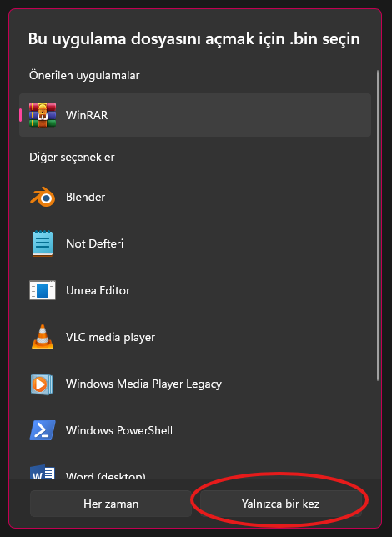392x537 pixels.
Task: Select the WinRAR app icon
Action: [43, 115]
